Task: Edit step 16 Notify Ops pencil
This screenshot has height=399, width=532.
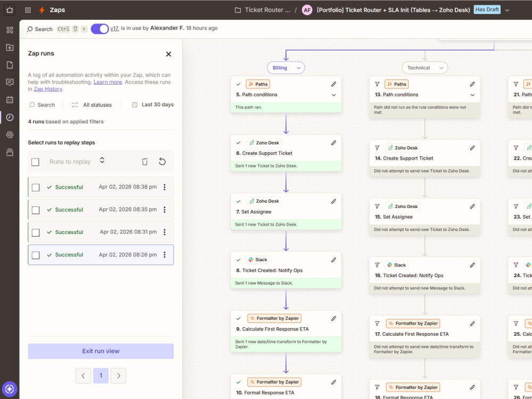Action: click(472, 265)
